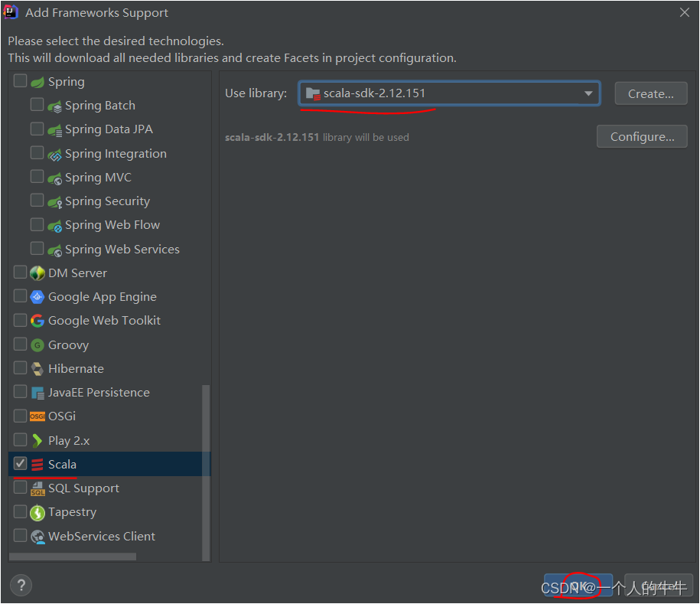The height and width of the screenshot is (604, 700).
Task: Click the Spring leaf icon
Action: click(37, 82)
